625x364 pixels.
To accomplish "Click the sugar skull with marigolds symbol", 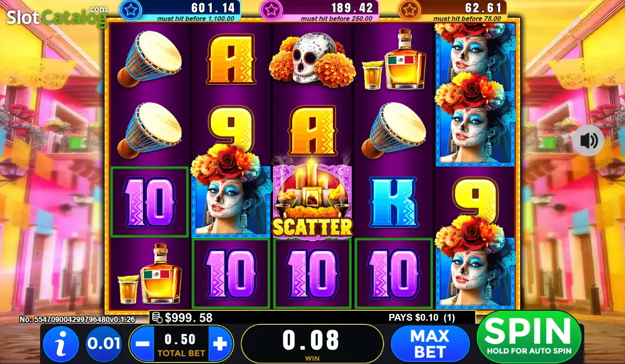I will pos(312,59).
